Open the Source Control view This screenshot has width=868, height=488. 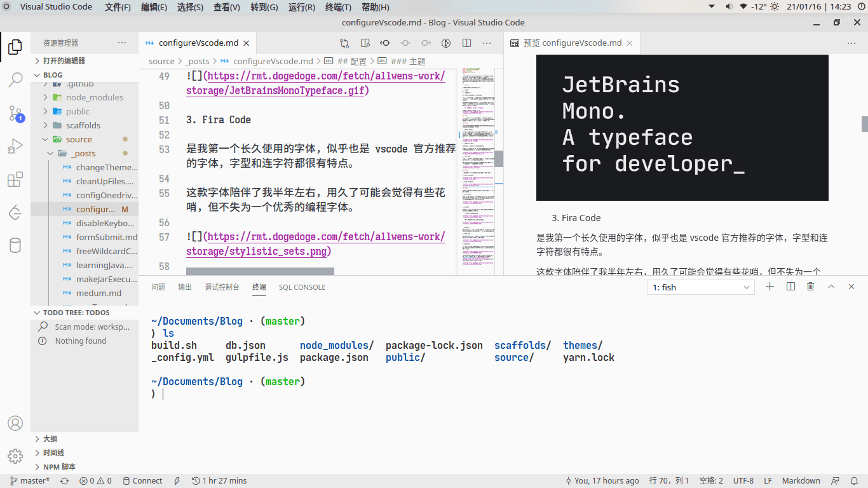point(15,114)
